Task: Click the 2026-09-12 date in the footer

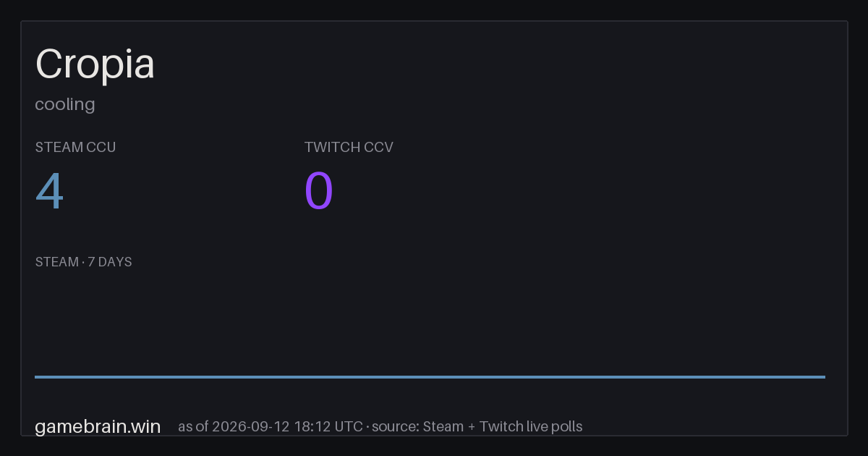Action: 251,426
